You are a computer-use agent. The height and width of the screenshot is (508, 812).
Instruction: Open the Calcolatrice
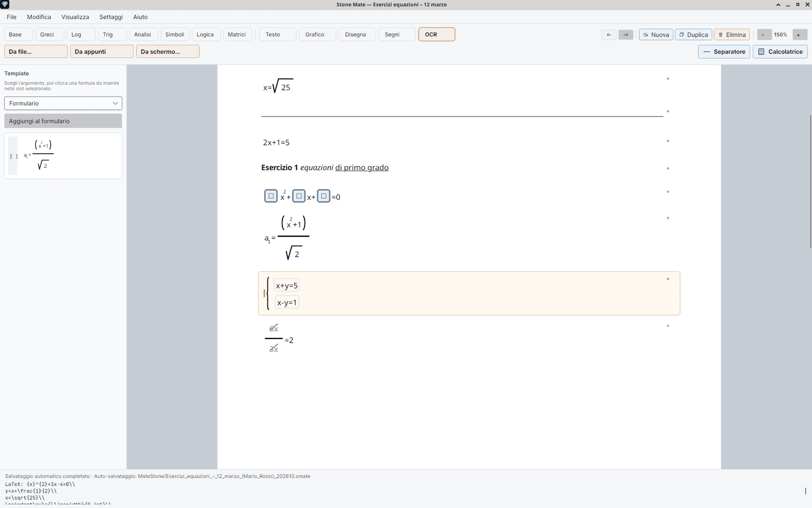pyautogui.click(x=780, y=52)
